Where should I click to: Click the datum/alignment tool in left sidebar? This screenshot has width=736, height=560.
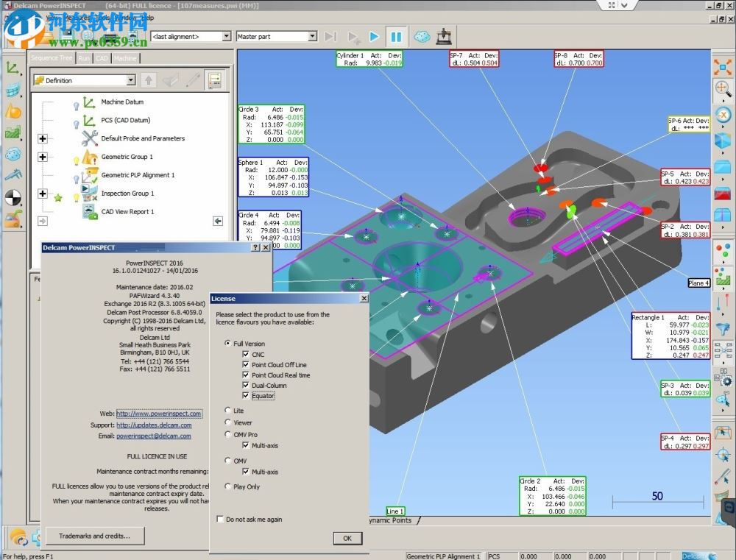pyautogui.click(x=13, y=68)
